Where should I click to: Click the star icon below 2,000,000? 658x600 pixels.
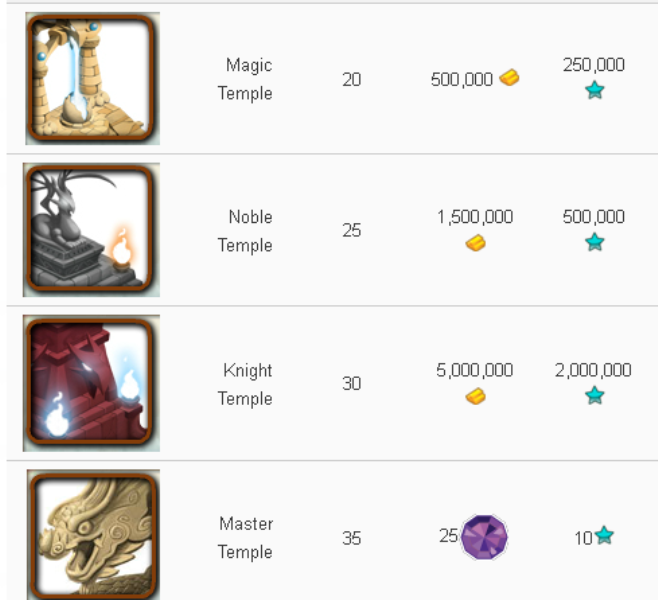594,396
